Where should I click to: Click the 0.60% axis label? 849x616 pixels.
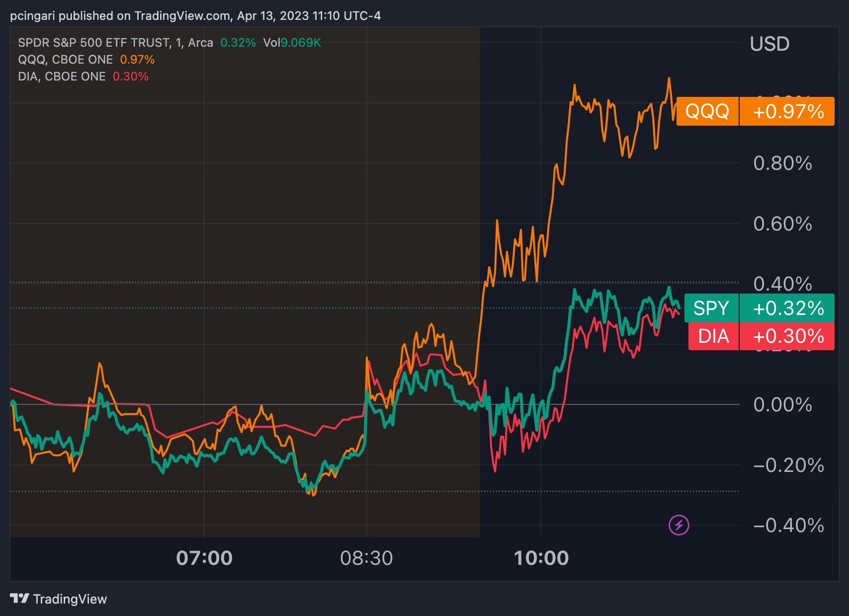782,224
